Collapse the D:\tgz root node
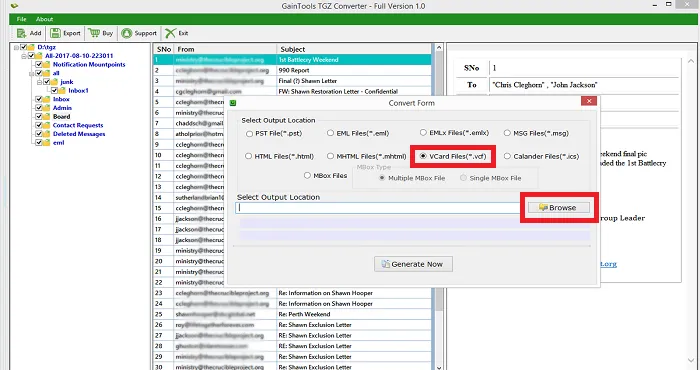The height and width of the screenshot is (370, 700). tap(17, 47)
